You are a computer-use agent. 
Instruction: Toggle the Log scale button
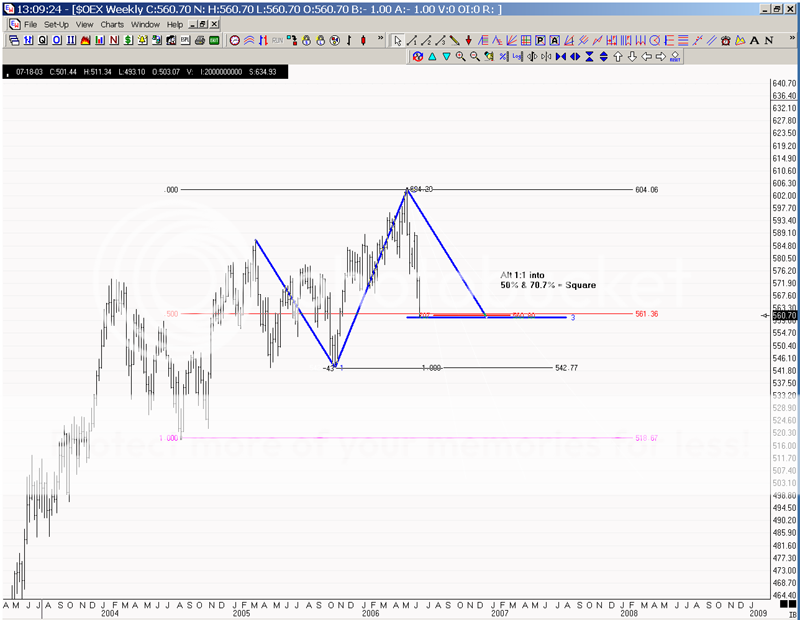coord(517,57)
